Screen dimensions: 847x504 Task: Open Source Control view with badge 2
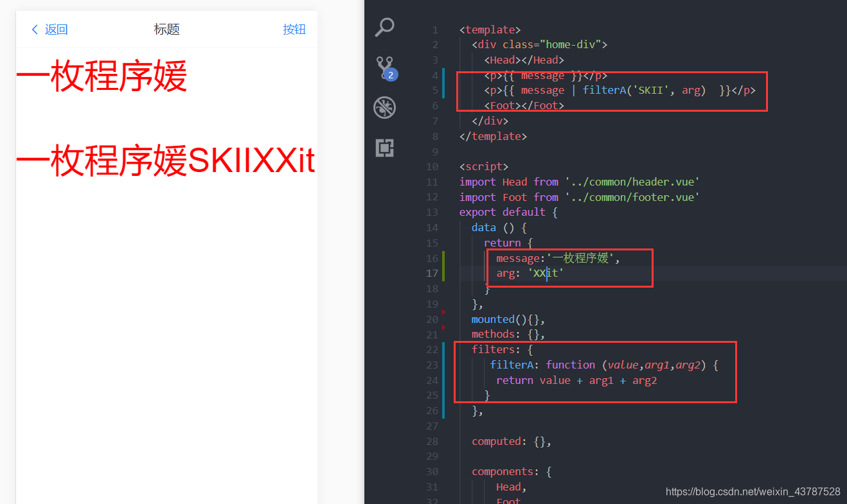click(x=386, y=67)
